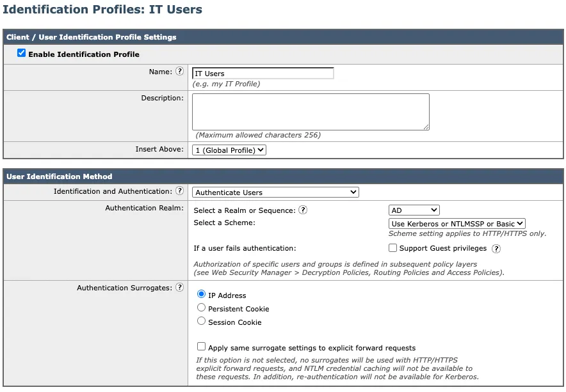Select Session Cookie surrogate
The width and height of the screenshot is (566, 392).
(201, 320)
